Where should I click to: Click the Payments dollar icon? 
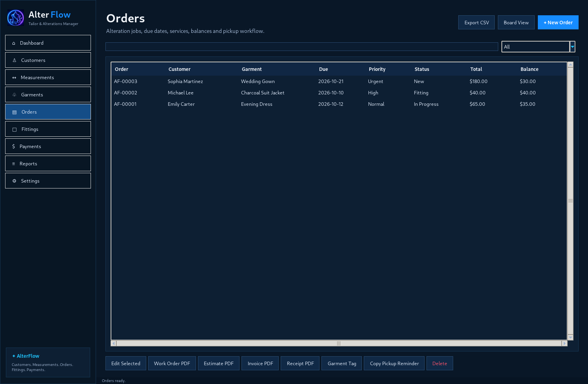[x=14, y=147]
